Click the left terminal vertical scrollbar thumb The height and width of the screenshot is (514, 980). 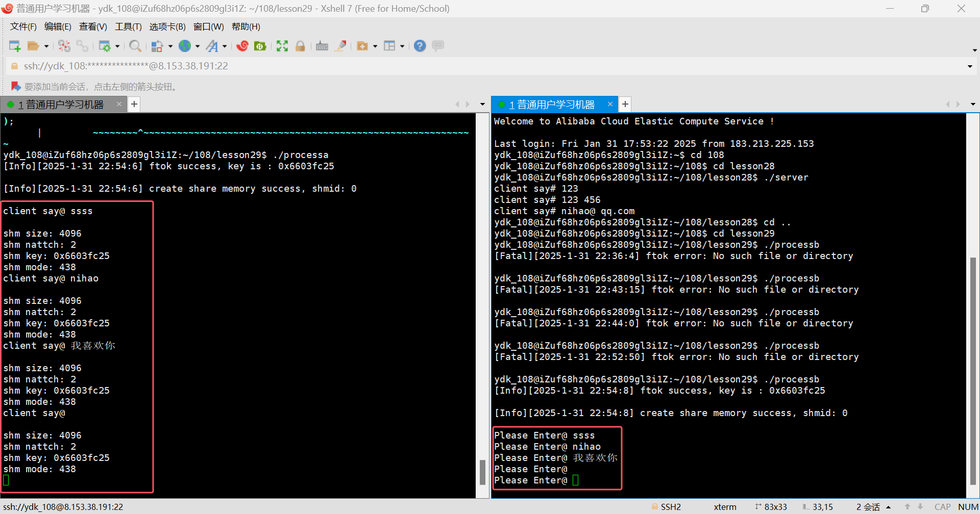coord(482,473)
